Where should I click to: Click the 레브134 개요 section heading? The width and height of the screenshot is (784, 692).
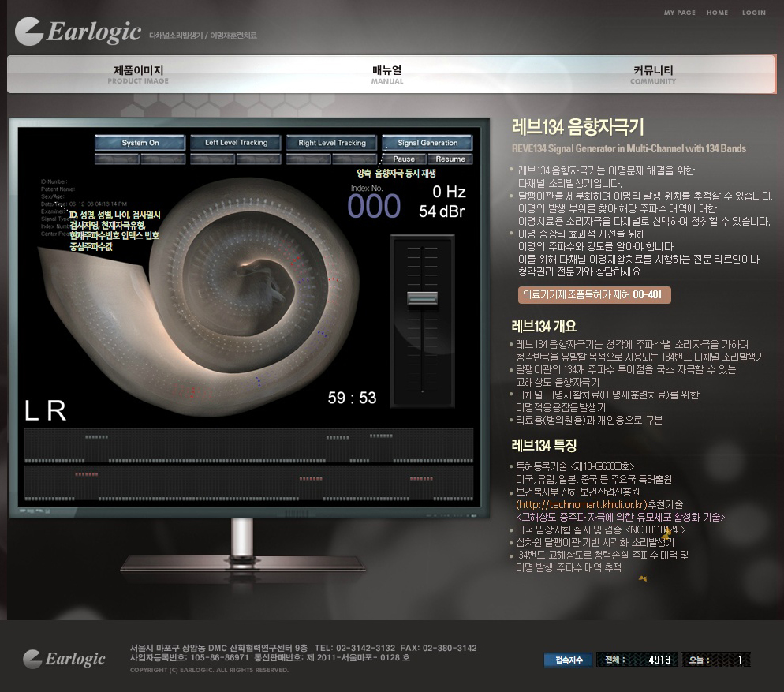544,327
